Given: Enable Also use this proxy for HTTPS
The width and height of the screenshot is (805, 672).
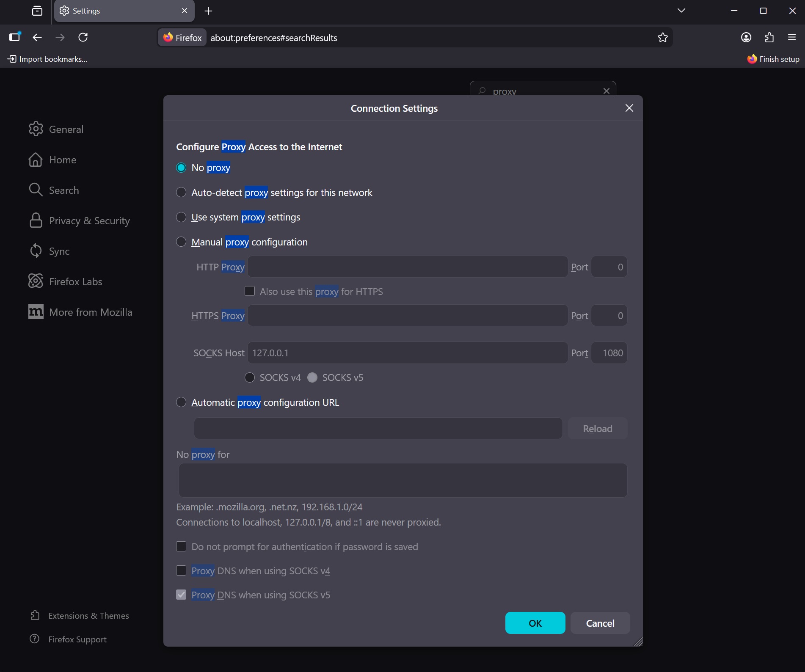Looking at the screenshot, I should [x=249, y=291].
